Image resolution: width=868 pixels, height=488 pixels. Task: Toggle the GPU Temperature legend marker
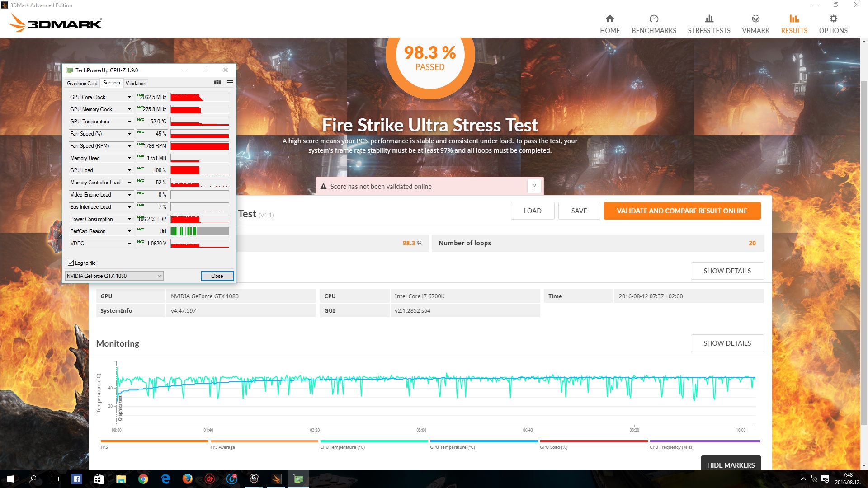(484, 441)
